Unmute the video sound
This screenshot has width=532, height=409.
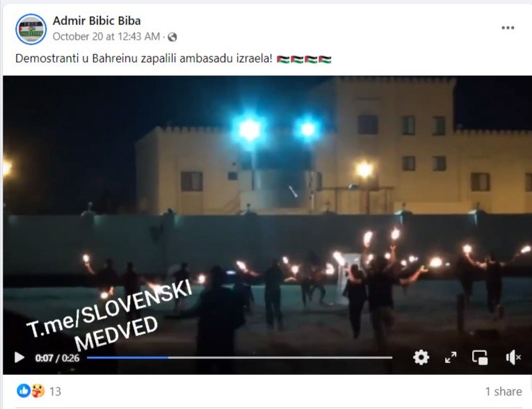click(x=513, y=358)
